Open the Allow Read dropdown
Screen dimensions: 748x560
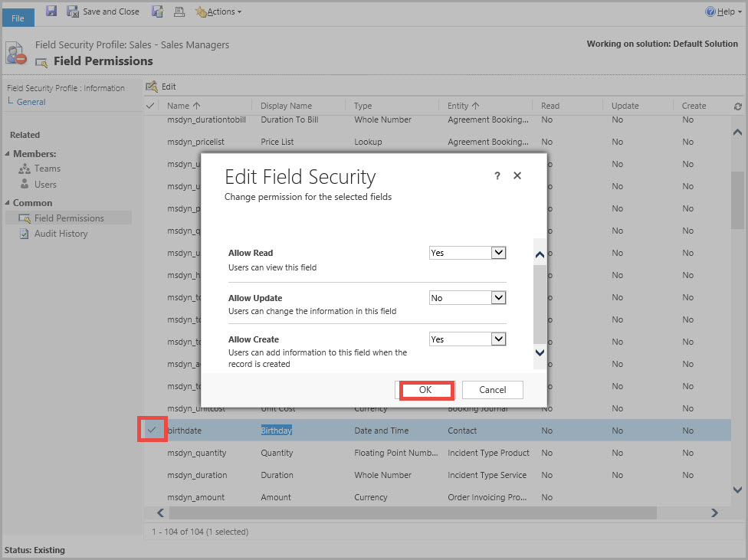coord(498,253)
